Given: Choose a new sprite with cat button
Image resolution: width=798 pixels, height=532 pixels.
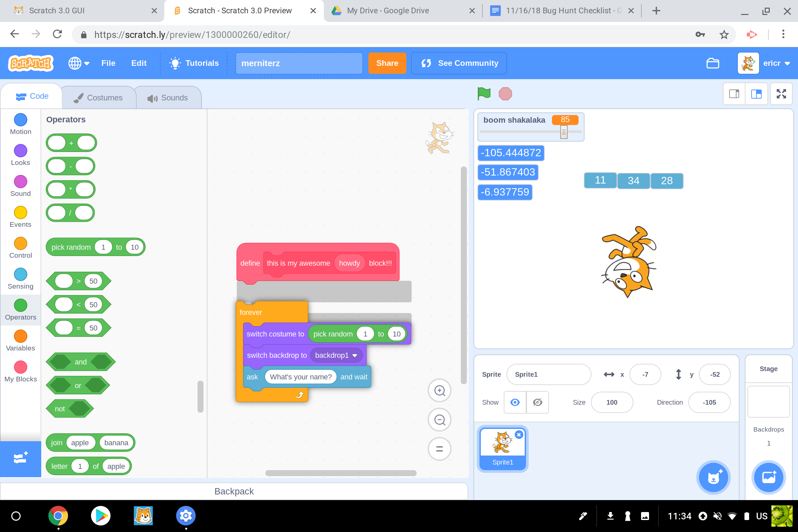Looking at the screenshot, I should tap(713, 477).
